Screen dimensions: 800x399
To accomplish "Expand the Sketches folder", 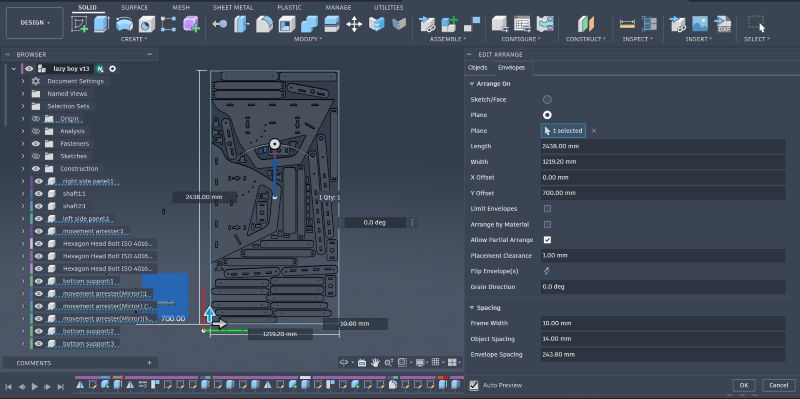I will tap(23, 156).
